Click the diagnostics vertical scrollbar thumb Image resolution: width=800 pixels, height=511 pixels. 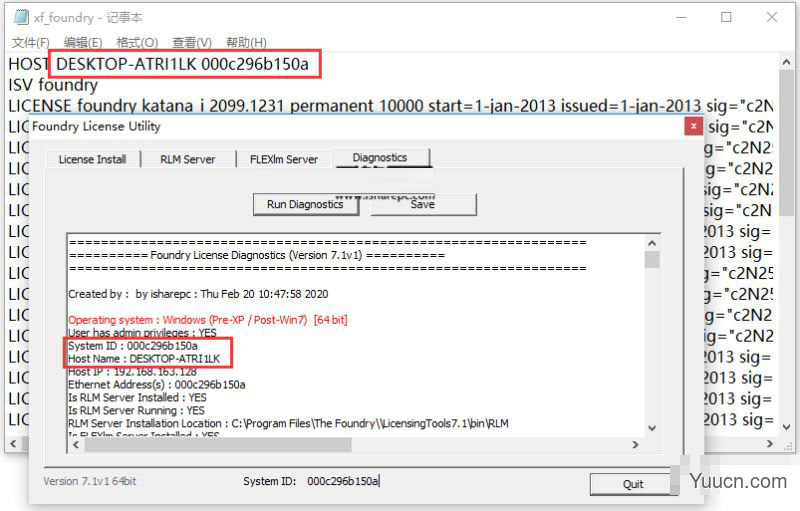click(x=652, y=259)
